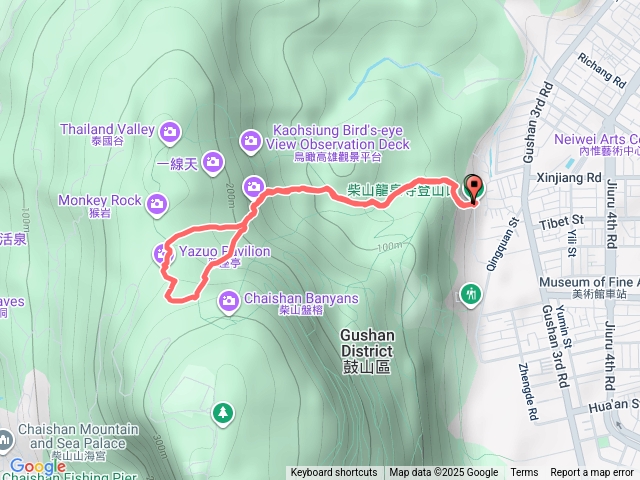
Task: Click the Thailand Valley camera marker
Action: (x=170, y=133)
